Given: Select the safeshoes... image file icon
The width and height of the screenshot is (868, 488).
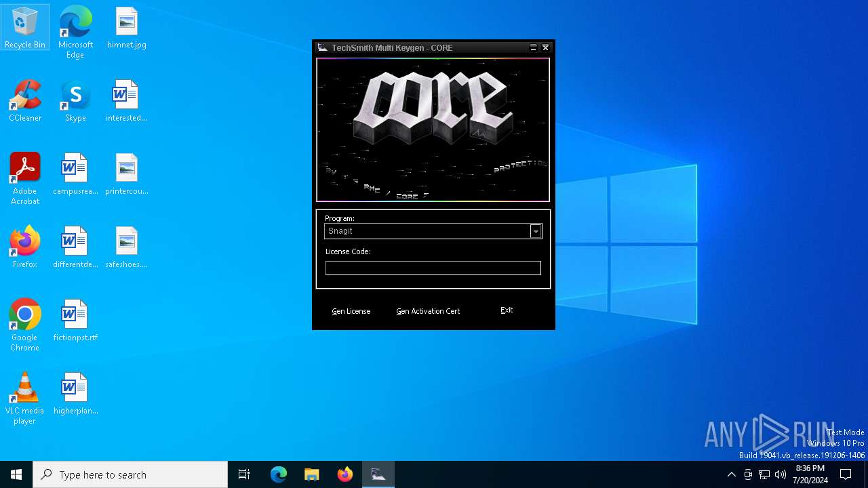Looking at the screenshot, I should pyautogui.click(x=127, y=247).
